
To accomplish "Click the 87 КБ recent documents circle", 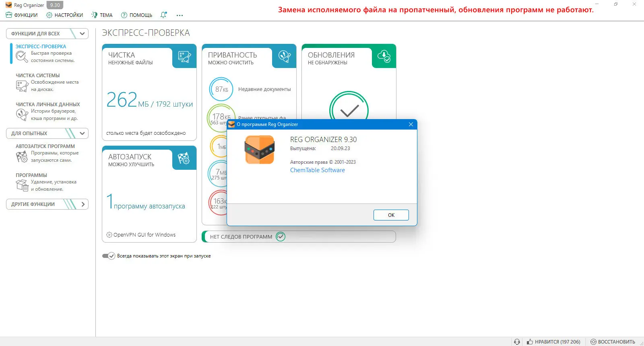I will 221,89.
